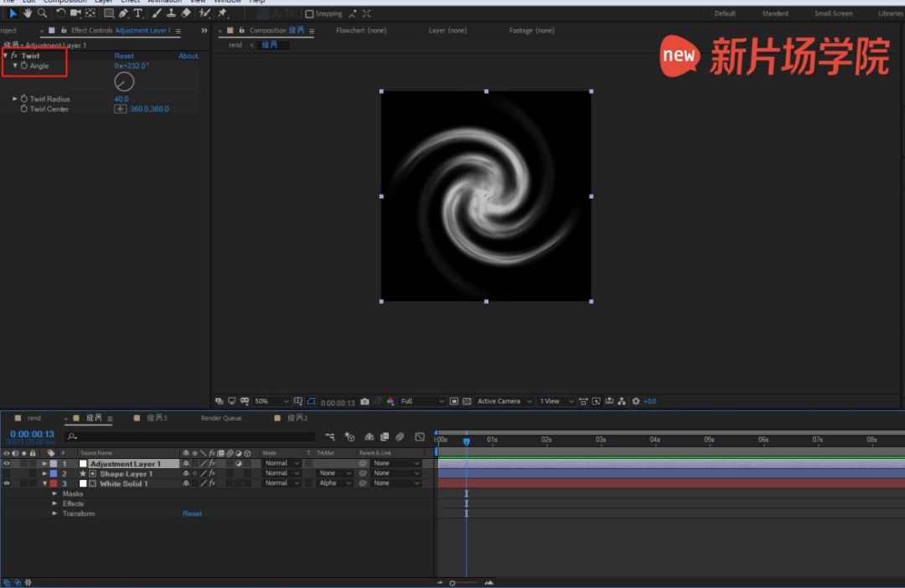
Task: Click About link for Twirl effect
Action: click(x=188, y=56)
